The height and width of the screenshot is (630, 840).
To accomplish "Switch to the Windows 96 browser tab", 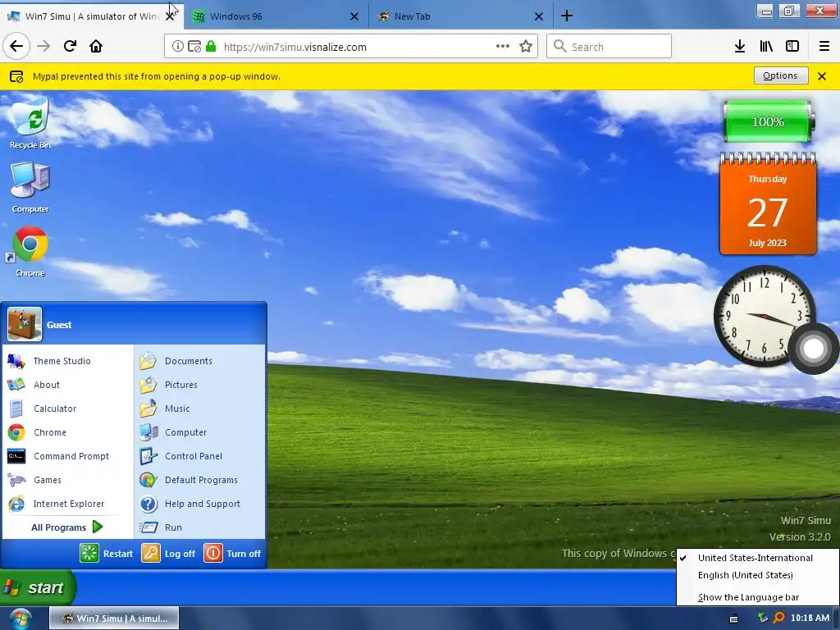I will pos(275,16).
